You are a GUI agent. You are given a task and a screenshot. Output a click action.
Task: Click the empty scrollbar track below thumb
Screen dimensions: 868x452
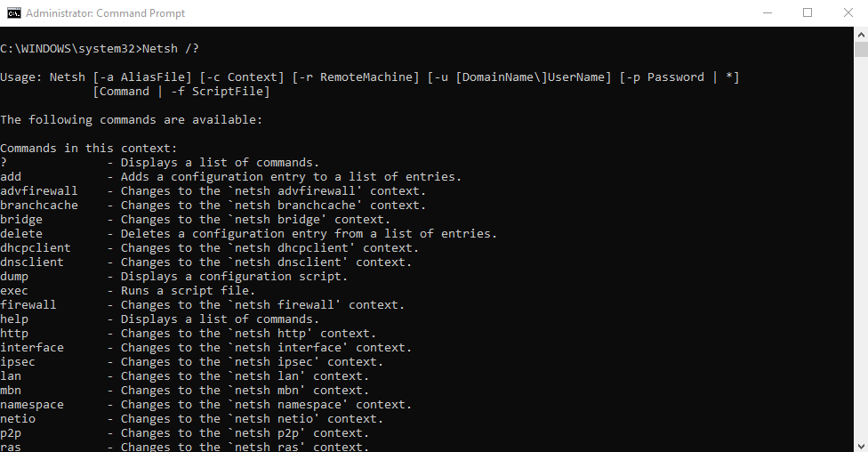click(860, 267)
